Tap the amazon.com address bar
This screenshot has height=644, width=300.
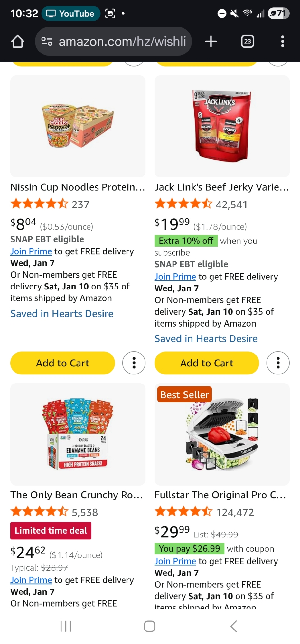pyautogui.click(x=122, y=42)
